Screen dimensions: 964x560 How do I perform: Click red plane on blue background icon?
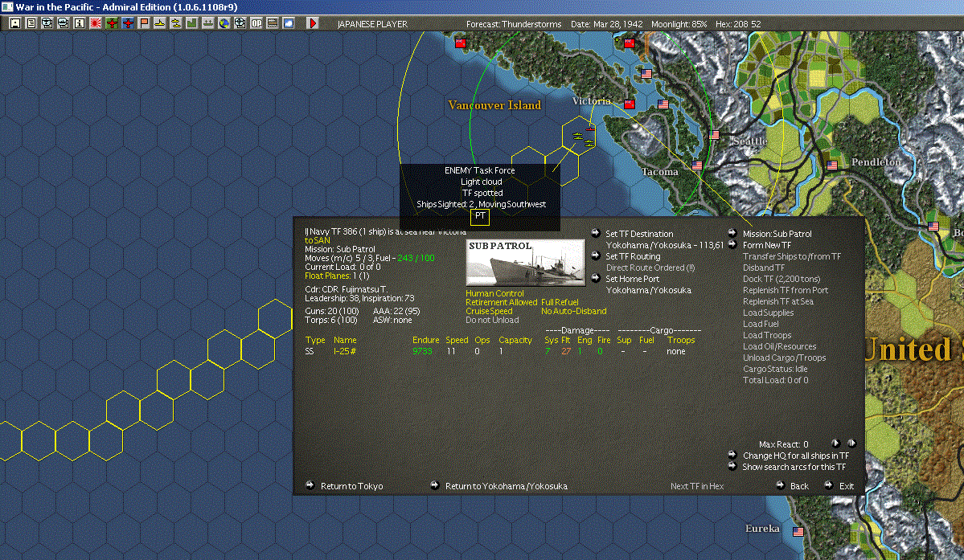pos(128,23)
